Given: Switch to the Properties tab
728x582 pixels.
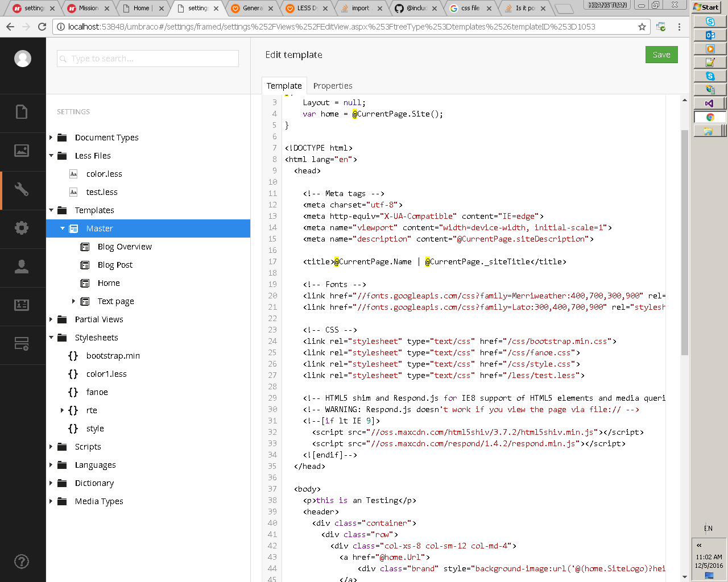Looking at the screenshot, I should coord(333,86).
